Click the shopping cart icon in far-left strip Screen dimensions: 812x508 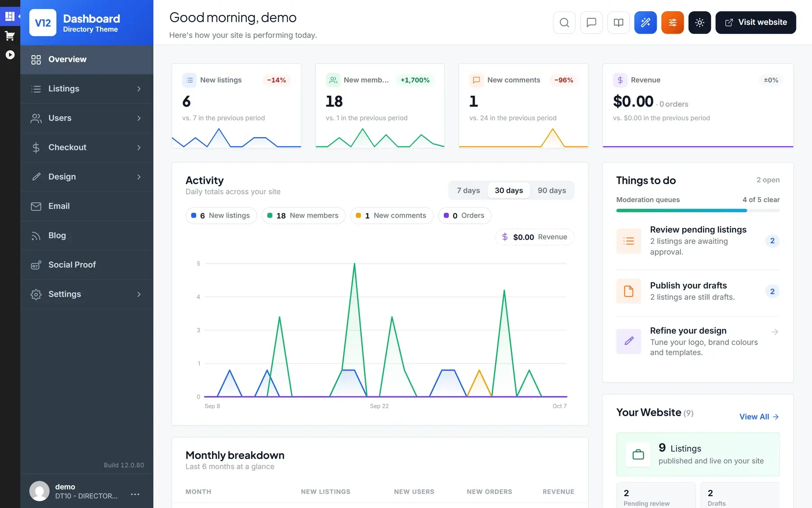click(x=10, y=36)
